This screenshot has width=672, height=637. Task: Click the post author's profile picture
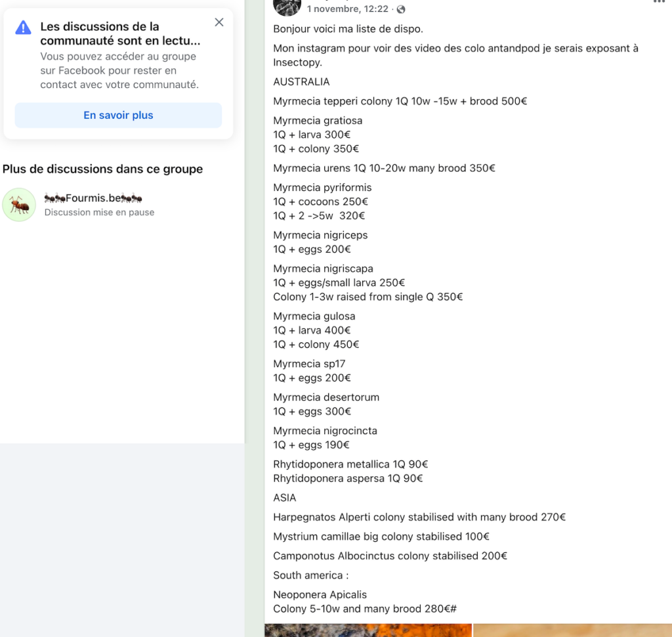[x=287, y=5]
